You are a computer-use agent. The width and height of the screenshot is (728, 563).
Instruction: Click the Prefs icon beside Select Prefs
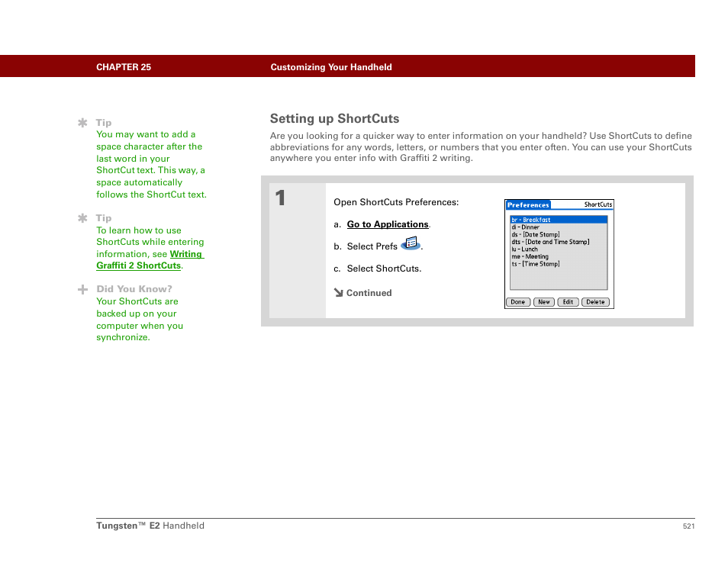pos(411,243)
